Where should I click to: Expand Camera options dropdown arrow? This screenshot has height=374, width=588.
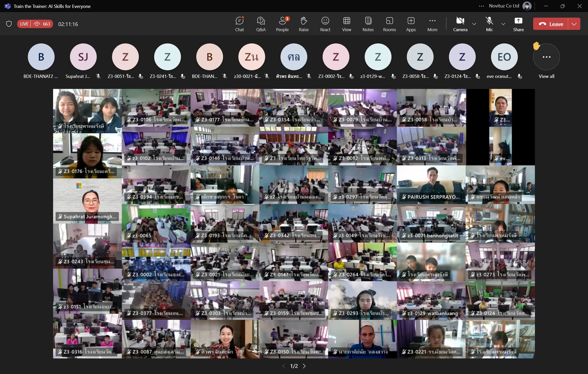click(474, 24)
